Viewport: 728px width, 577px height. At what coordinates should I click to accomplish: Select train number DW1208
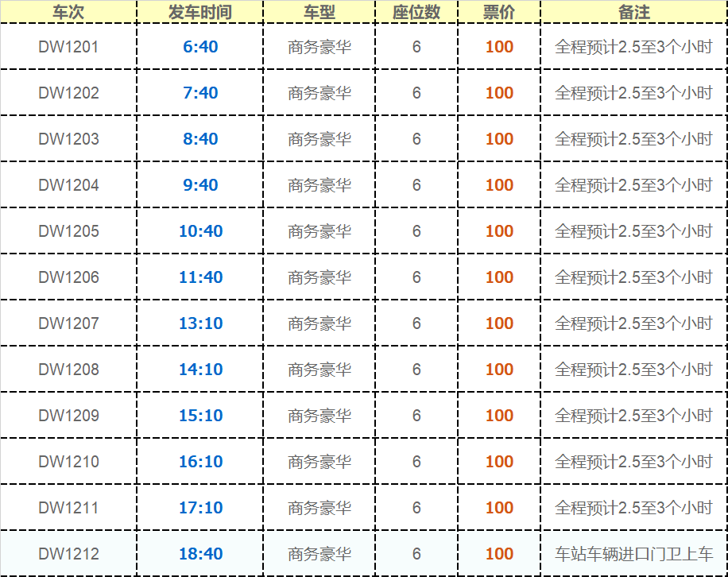click(68, 370)
